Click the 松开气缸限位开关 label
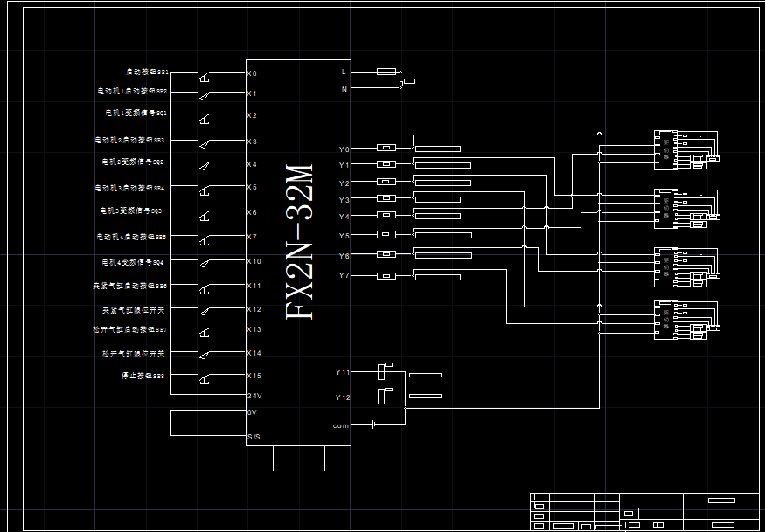The width and height of the screenshot is (765, 532). click(134, 354)
